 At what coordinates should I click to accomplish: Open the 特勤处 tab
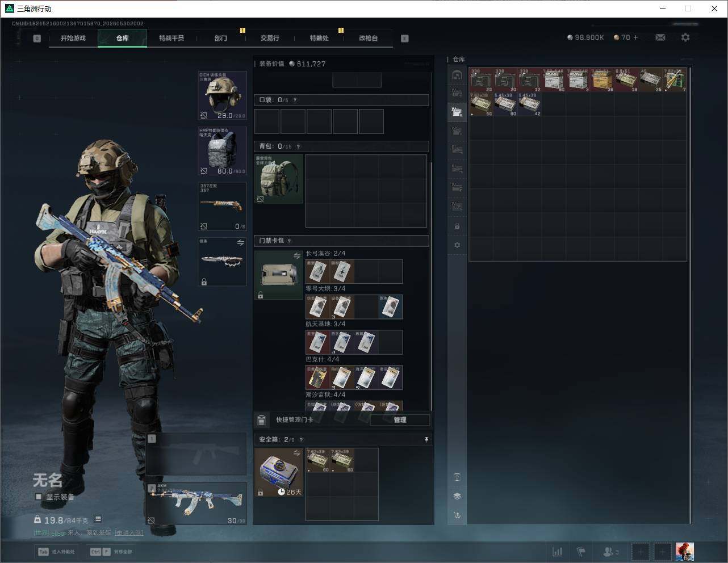coord(319,38)
